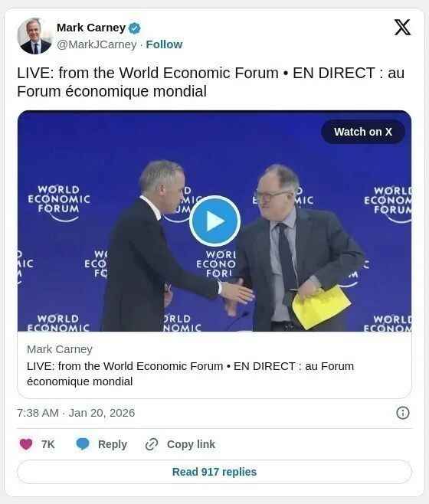The height and width of the screenshot is (504, 429).
Task: Open Read 917 replies
Action: click(x=215, y=472)
